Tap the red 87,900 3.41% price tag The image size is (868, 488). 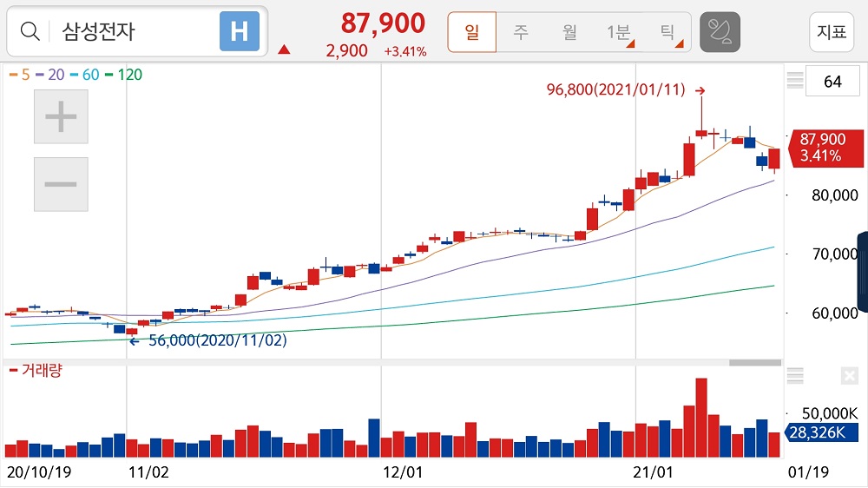click(825, 148)
